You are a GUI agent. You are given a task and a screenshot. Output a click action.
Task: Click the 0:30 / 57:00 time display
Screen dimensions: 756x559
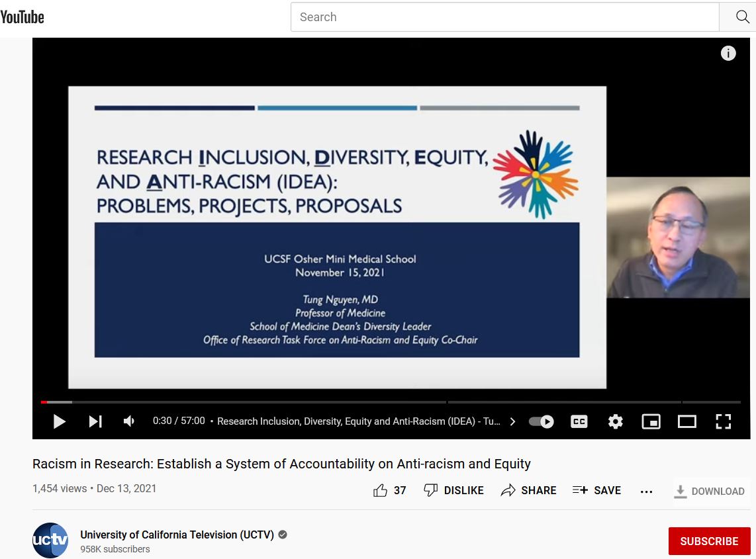click(179, 421)
